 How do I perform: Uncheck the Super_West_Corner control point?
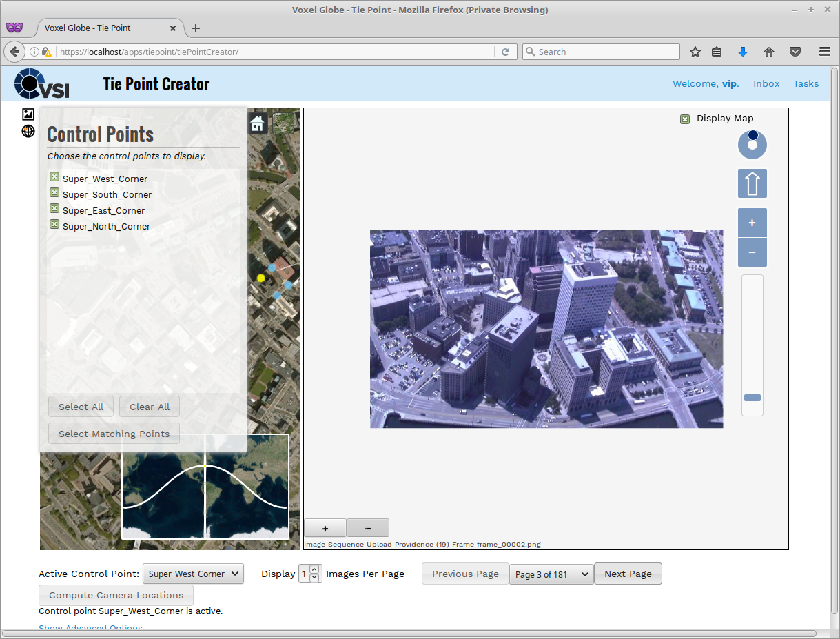click(x=54, y=178)
